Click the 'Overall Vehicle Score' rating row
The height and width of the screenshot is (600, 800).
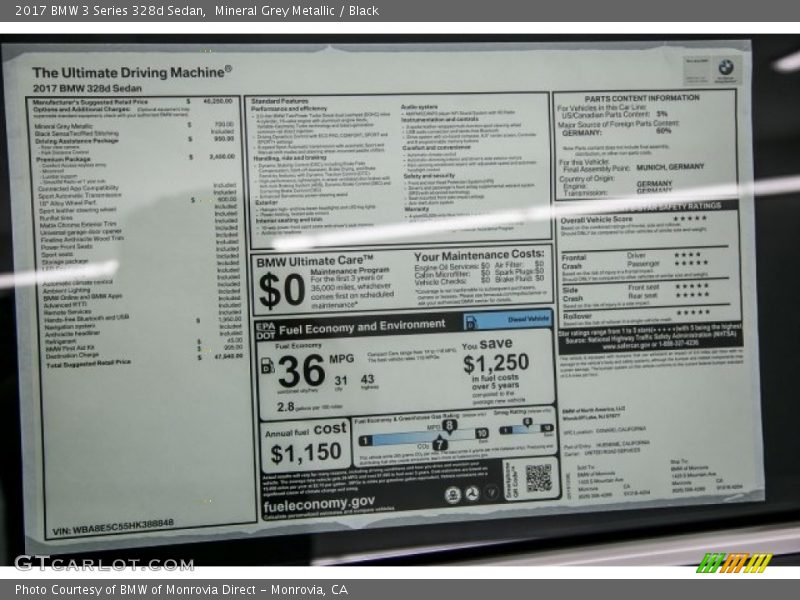(x=634, y=219)
